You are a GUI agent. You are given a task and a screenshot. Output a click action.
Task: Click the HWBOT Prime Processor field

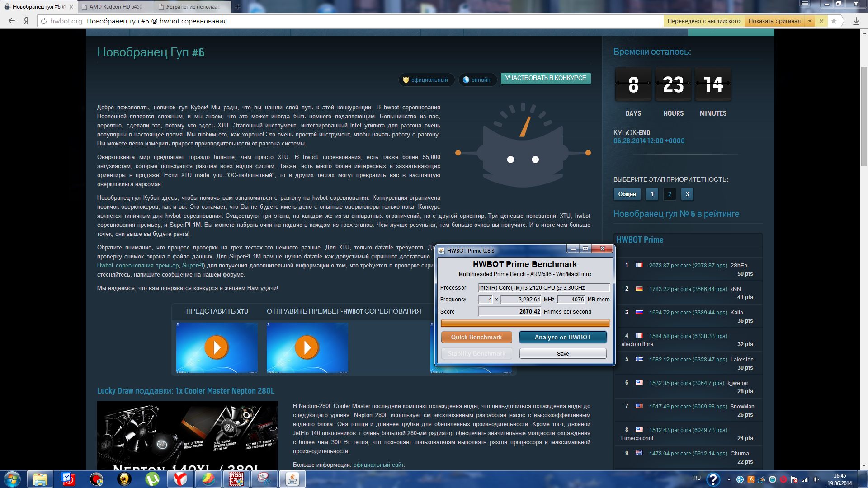(x=544, y=288)
